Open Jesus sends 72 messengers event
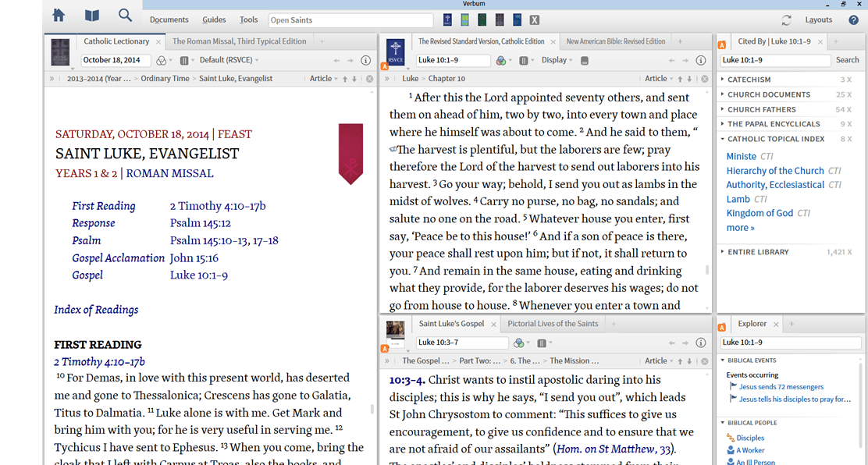This screenshot has width=868, height=465. 781,387
